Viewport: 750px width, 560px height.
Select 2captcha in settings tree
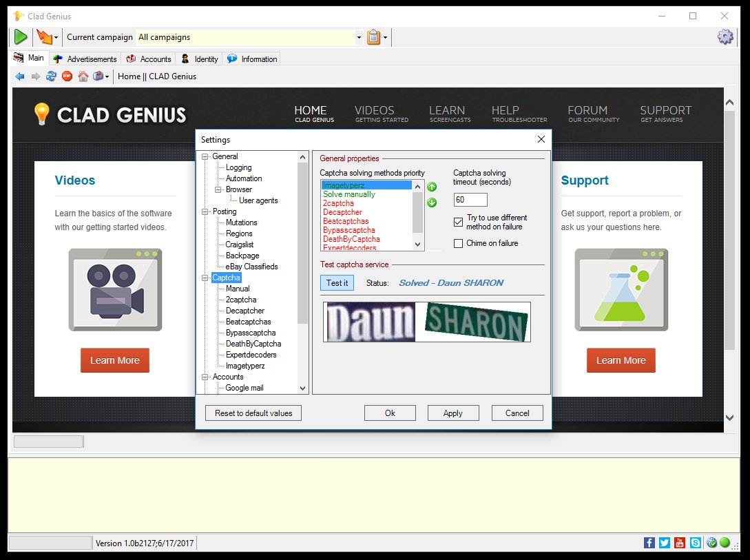click(x=241, y=300)
